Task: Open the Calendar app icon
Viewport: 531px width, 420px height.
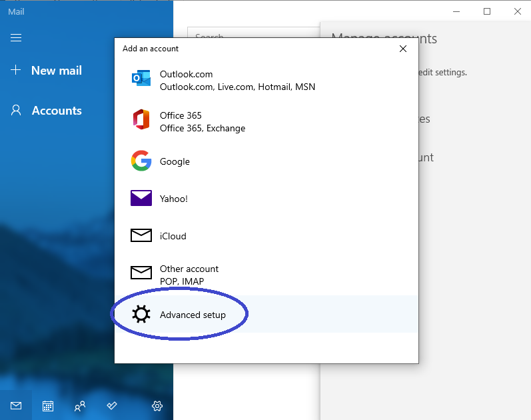Action: [x=48, y=405]
